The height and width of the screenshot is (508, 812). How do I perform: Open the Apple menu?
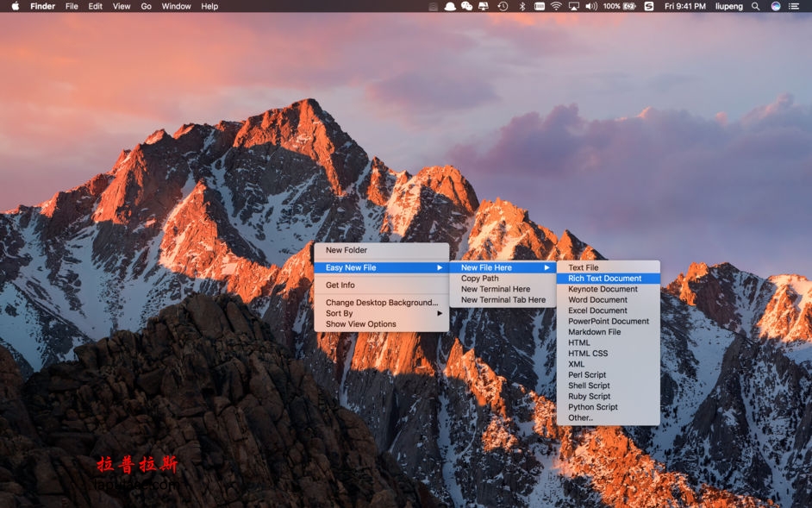click(x=15, y=6)
